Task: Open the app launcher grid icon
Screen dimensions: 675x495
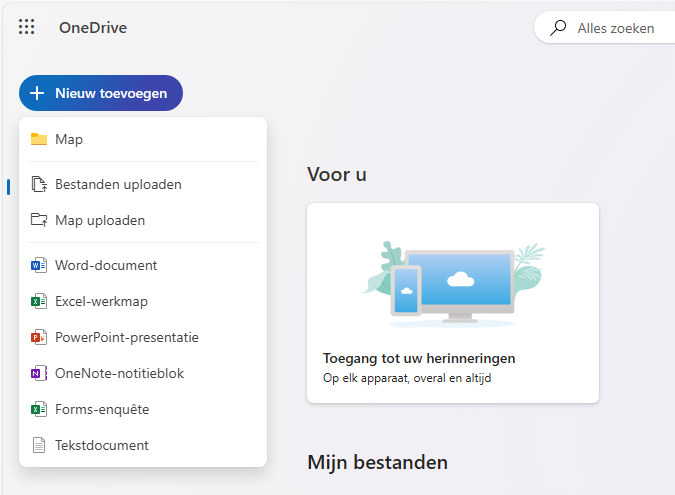Action: pyautogui.click(x=27, y=27)
